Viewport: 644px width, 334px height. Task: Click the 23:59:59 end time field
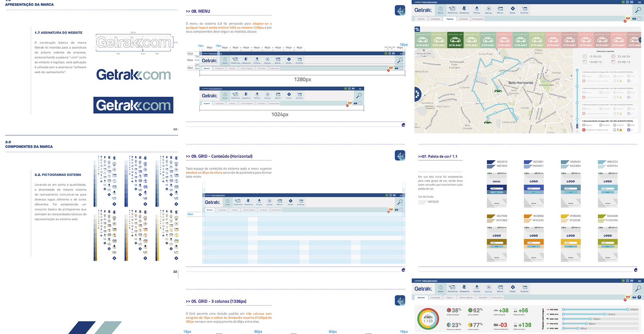624,57
